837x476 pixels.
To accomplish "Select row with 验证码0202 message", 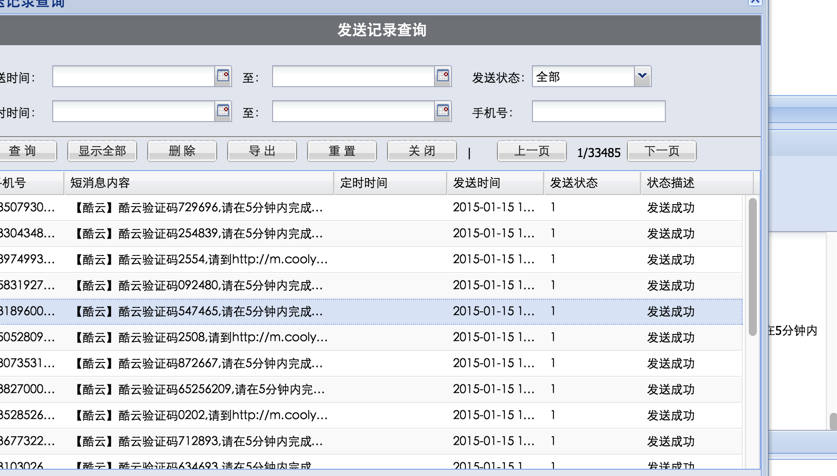I will click(371, 415).
